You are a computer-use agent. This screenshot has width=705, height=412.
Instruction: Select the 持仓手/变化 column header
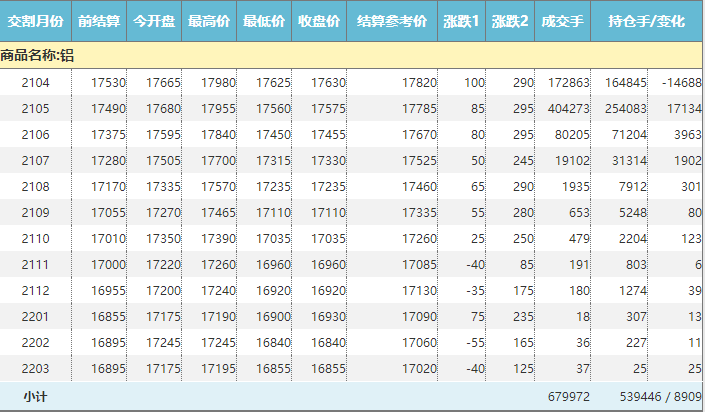tap(647, 21)
